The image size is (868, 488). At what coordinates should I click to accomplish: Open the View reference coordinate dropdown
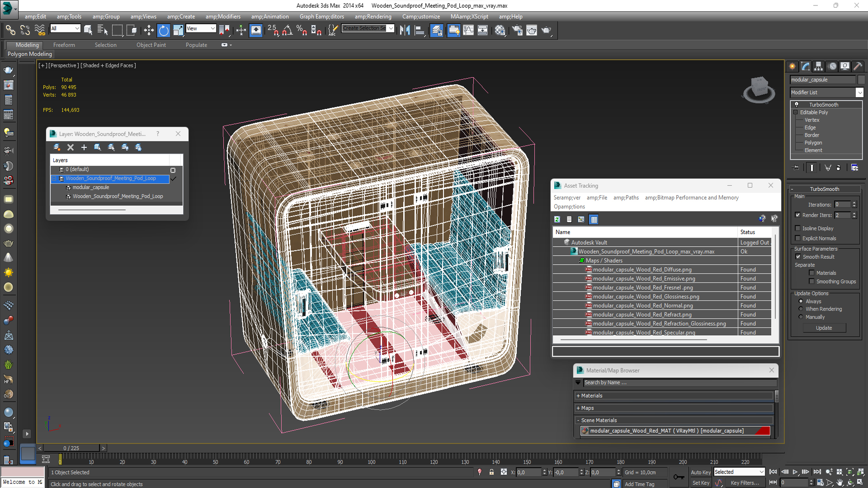[201, 28]
